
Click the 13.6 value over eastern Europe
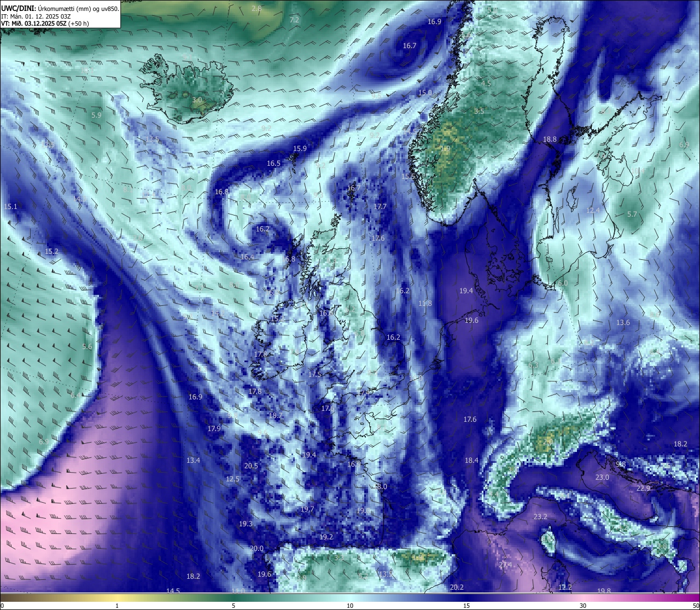623,323
